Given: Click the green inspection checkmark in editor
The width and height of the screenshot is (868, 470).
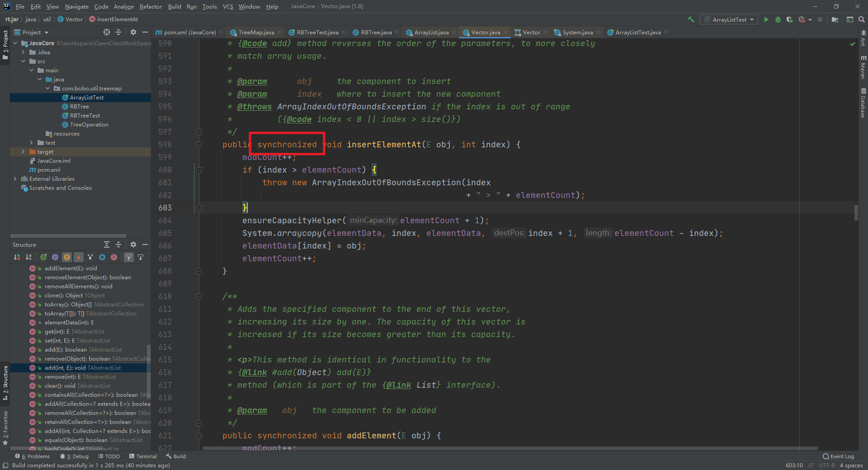Looking at the screenshot, I should pos(853,44).
